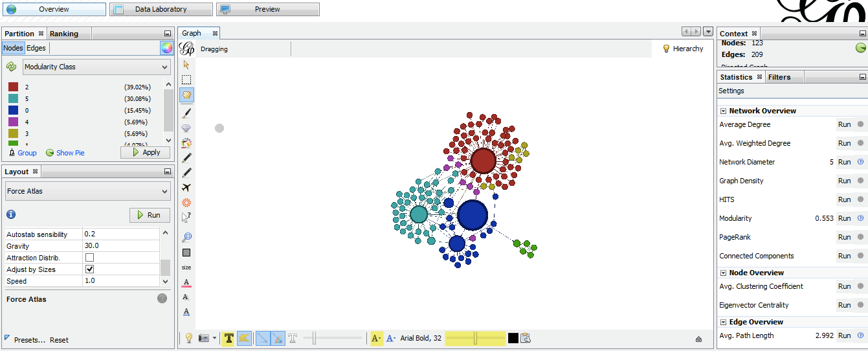Open Layout info with blue 'i' icon
Viewport: 868px width, 351px height.
pos(11,215)
